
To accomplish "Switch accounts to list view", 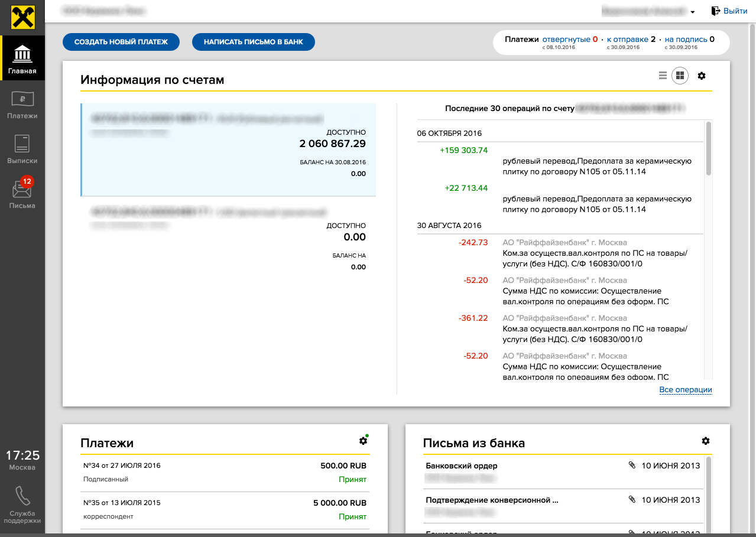I will [x=663, y=76].
